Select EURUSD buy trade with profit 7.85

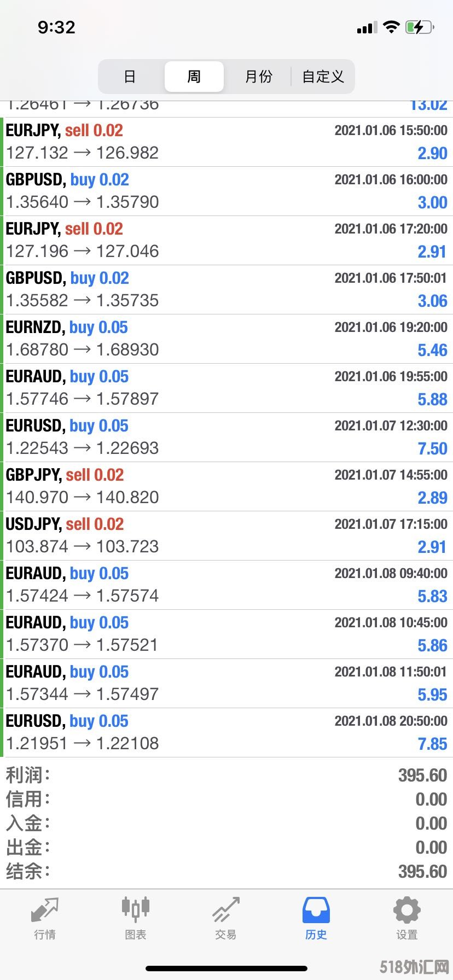[x=226, y=733]
